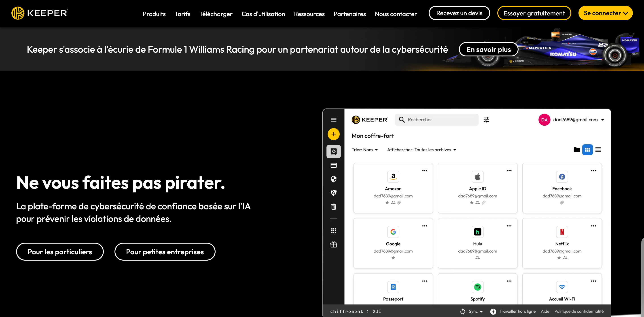Click the Mon coffre-fort heading
The width and height of the screenshot is (644, 317).
coord(373,136)
